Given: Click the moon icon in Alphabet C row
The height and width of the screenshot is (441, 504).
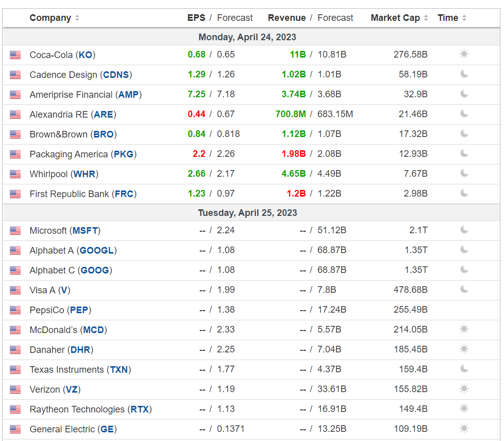Looking at the screenshot, I should click(464, 270).
